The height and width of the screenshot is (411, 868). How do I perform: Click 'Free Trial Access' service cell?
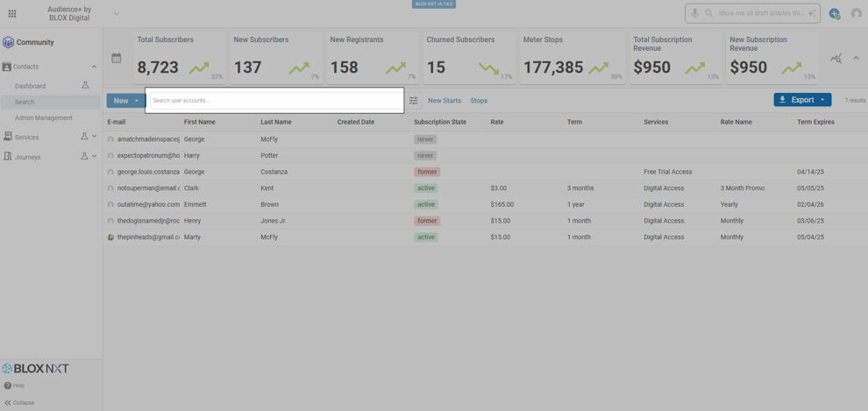(667, 172)
